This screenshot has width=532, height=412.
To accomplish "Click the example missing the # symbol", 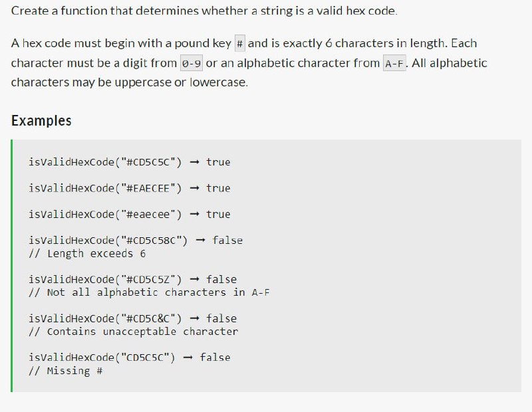I will point(129,358).
